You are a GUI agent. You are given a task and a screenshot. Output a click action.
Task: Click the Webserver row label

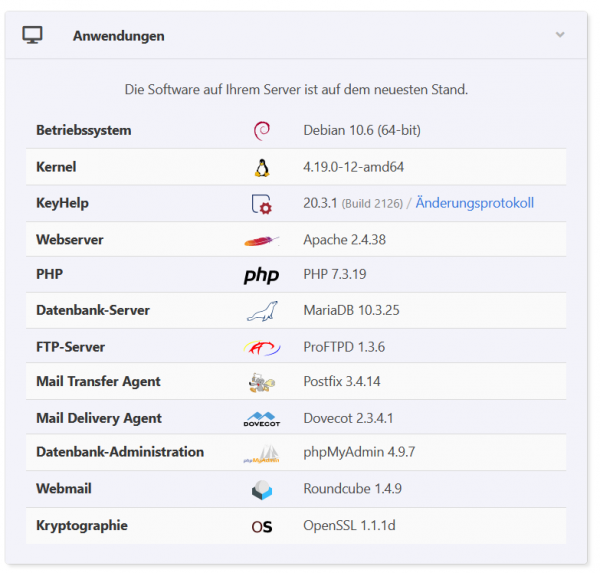pos(70,240)
